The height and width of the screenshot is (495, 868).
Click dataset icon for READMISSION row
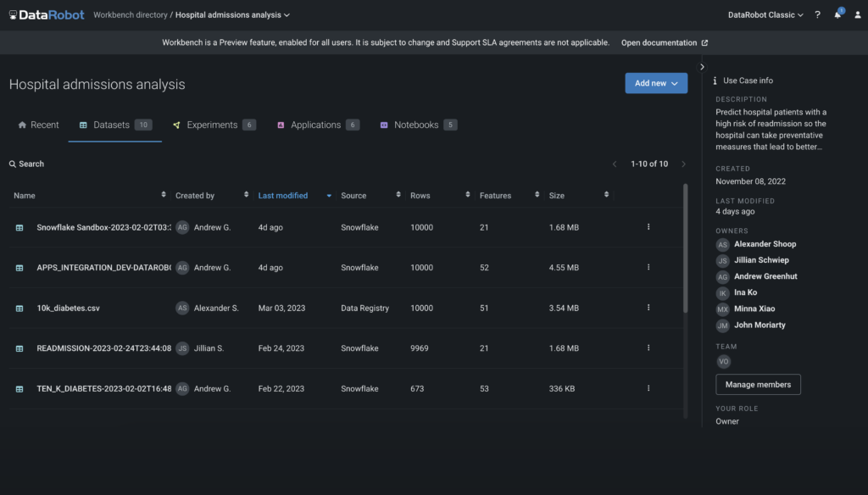[x=19, y=349]
